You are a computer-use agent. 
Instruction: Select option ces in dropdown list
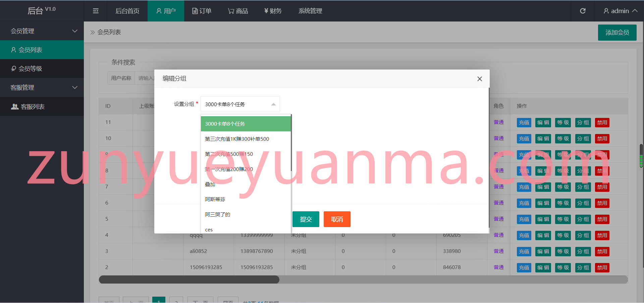click(246, 229)
